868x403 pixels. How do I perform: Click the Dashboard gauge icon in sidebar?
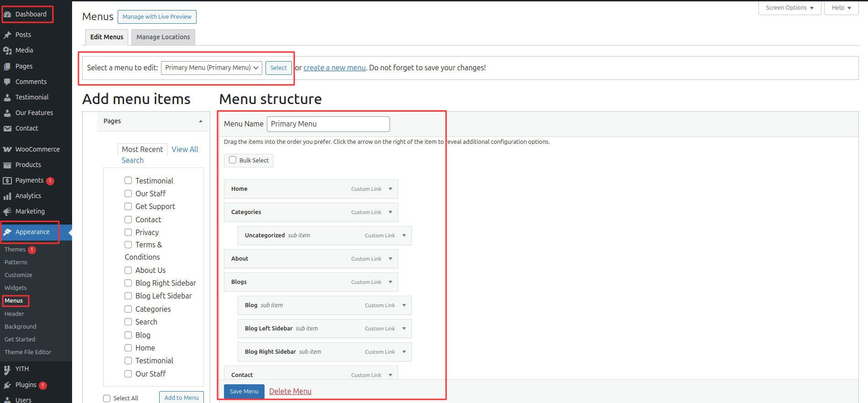(x=7, y=15)
